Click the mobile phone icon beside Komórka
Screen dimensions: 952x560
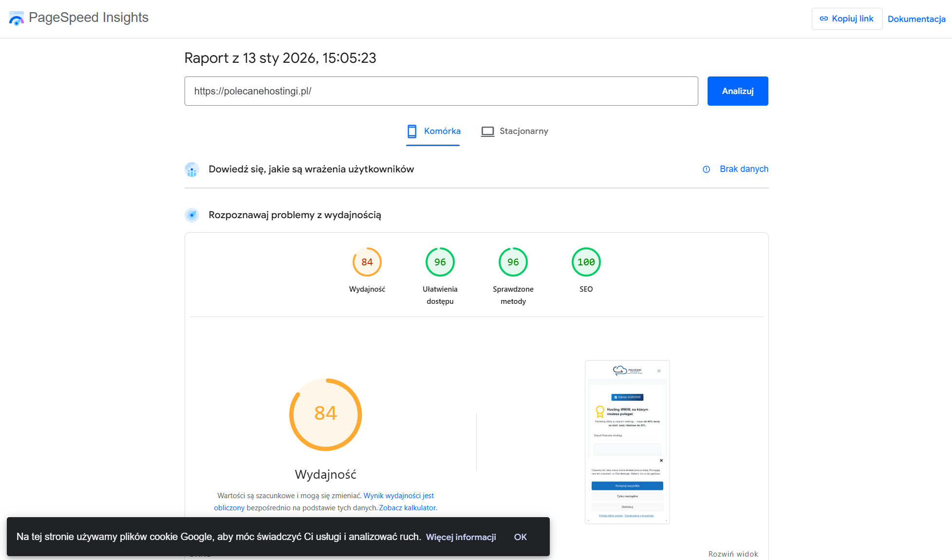pos(412,131)
